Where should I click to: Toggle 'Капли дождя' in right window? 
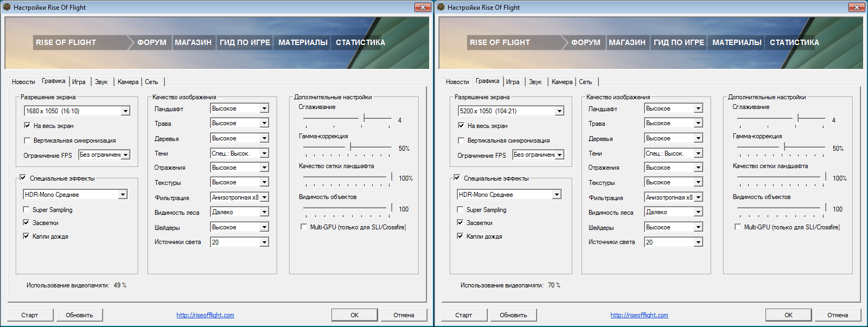[460, 236]
